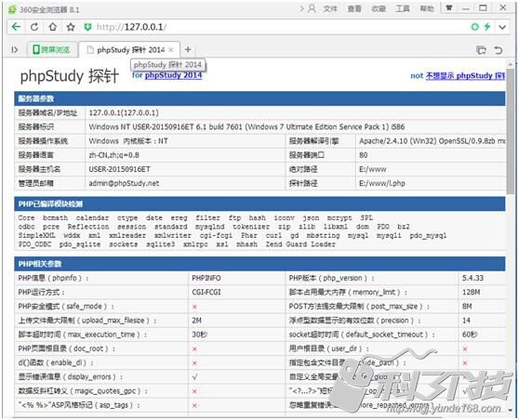
Task: Click the enable_dl red cross mark
Action: coord(194,363)
